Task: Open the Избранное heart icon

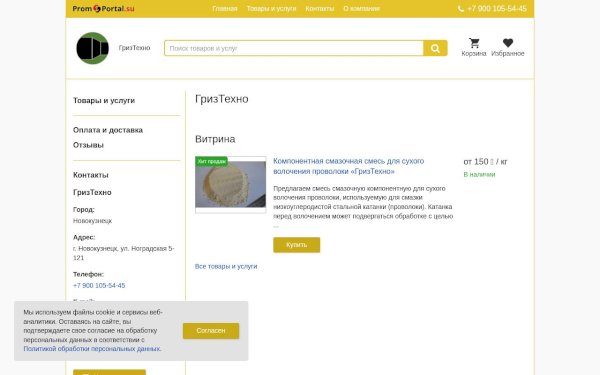Action: 508,43
